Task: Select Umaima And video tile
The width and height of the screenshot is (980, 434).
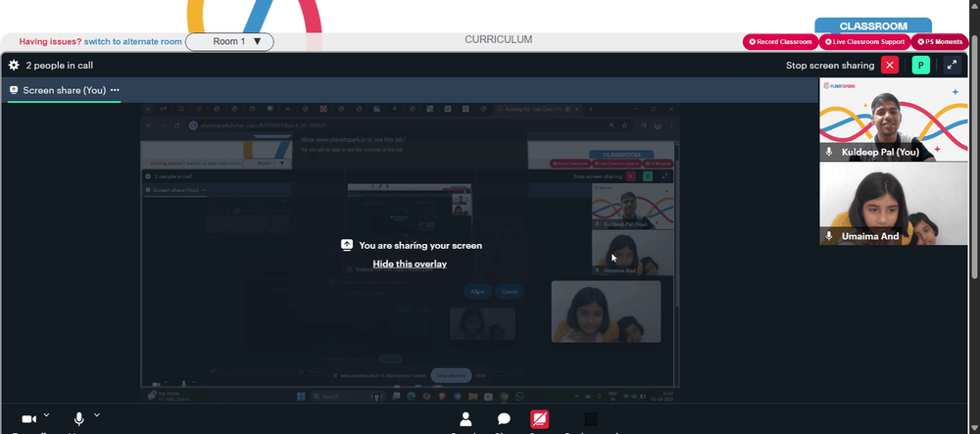Action: [x=894, y=204]
